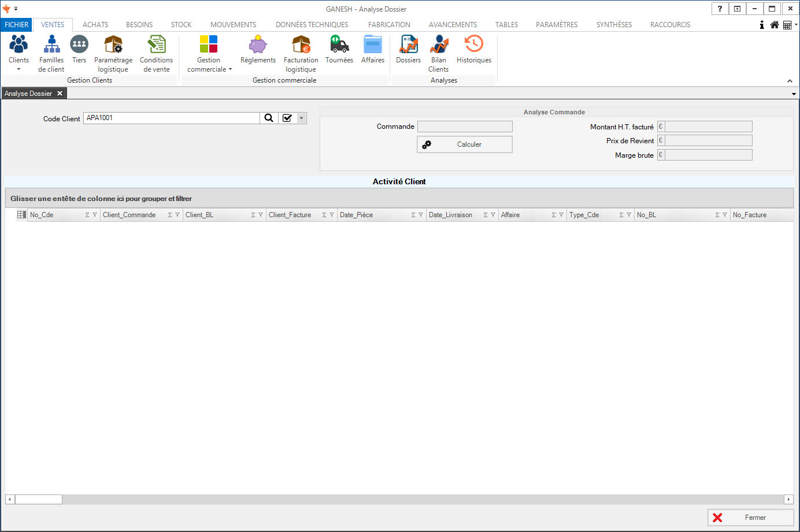The image size is (800, 532).
Task: Toggle the filter icon on Date_Pièce column
Action: click(421, 215)
